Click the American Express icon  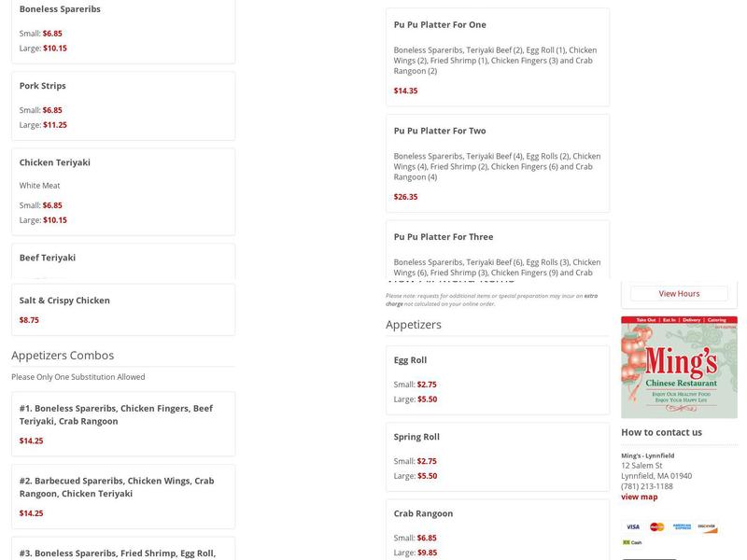[682, 527]
